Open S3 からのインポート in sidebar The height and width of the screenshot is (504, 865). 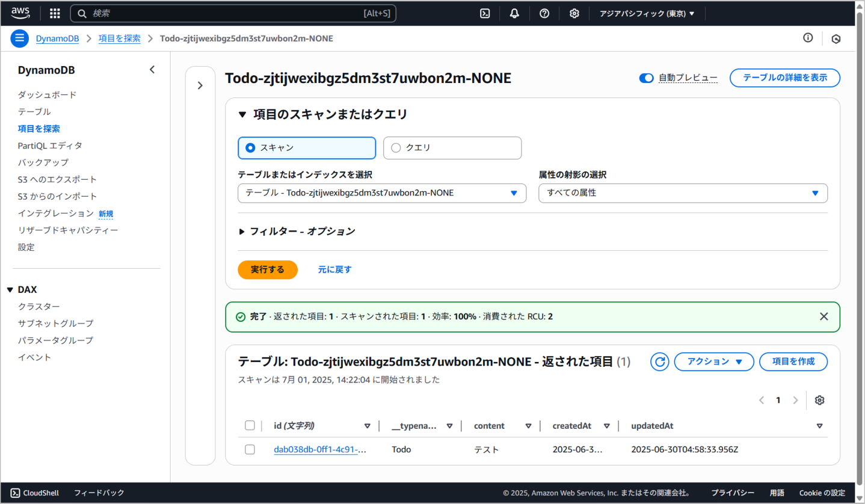coord(57,196)
